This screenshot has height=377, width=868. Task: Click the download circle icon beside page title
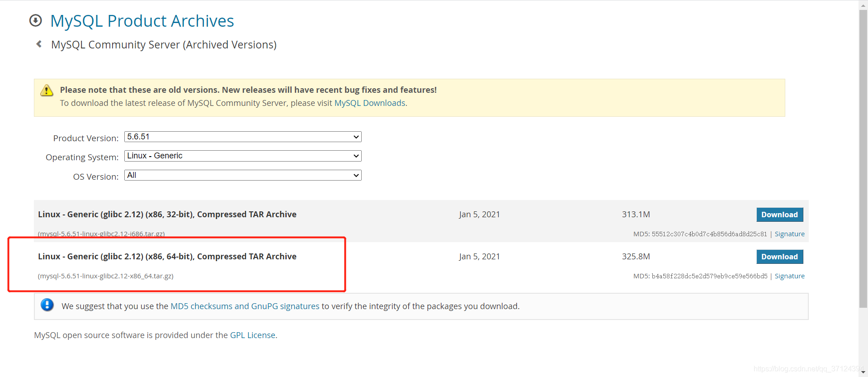click(x=35, y=20)
